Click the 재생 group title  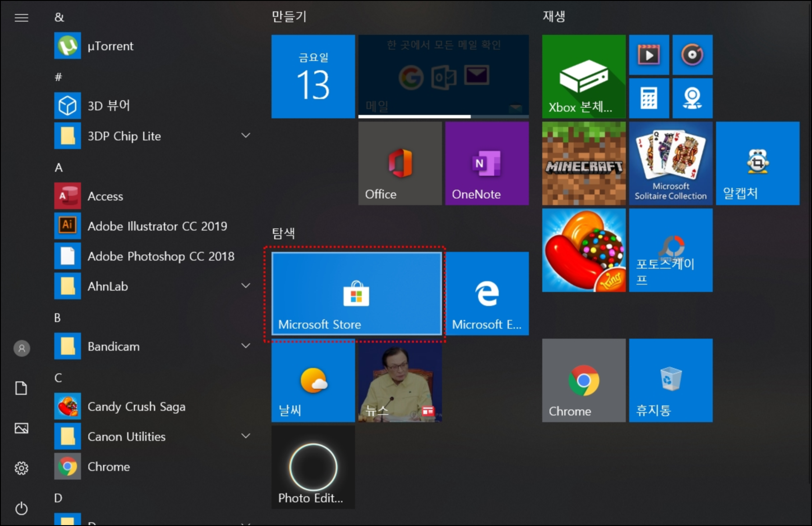pyautogui.click(x=554, y=17)
